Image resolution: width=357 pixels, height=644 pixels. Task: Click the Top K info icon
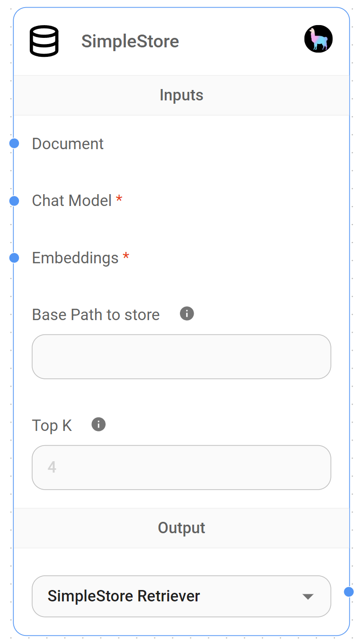(x=98, y=424)
